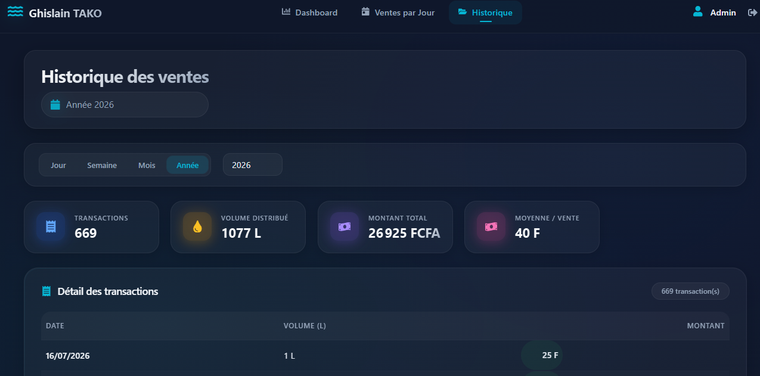Viewport: 760px width, 376px height.
Task: Select the Année period filter
Action: tap(188, 165)
